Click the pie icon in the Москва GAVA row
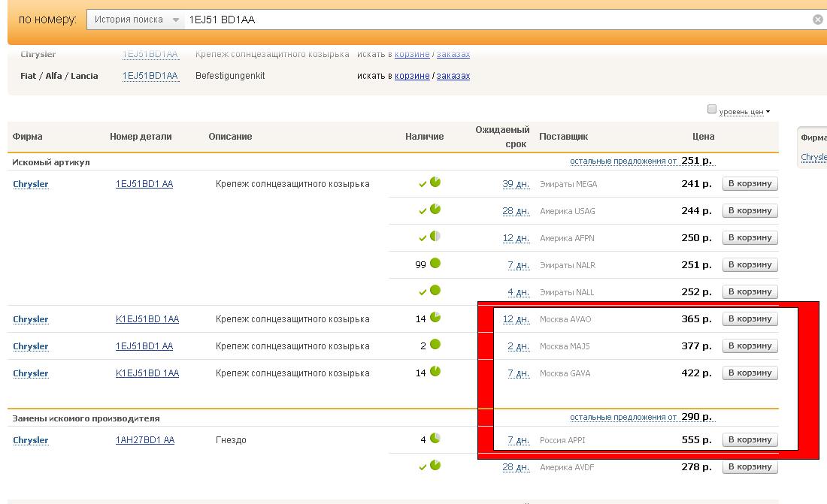Viewport: 827px width, 504px height. [435, 371]
